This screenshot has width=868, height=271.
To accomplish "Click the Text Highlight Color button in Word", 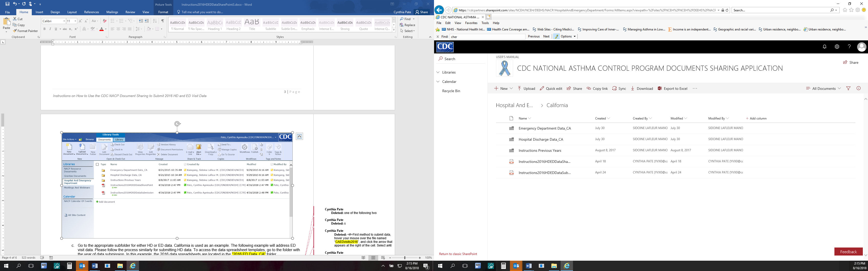I will click(92, 29).
